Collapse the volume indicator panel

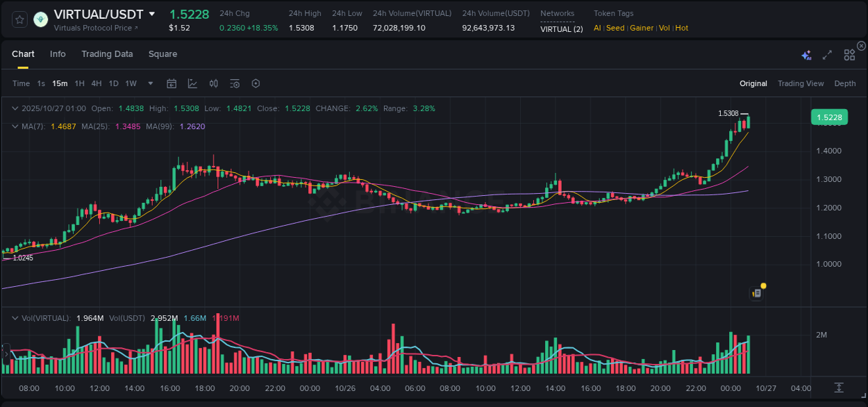15,317
